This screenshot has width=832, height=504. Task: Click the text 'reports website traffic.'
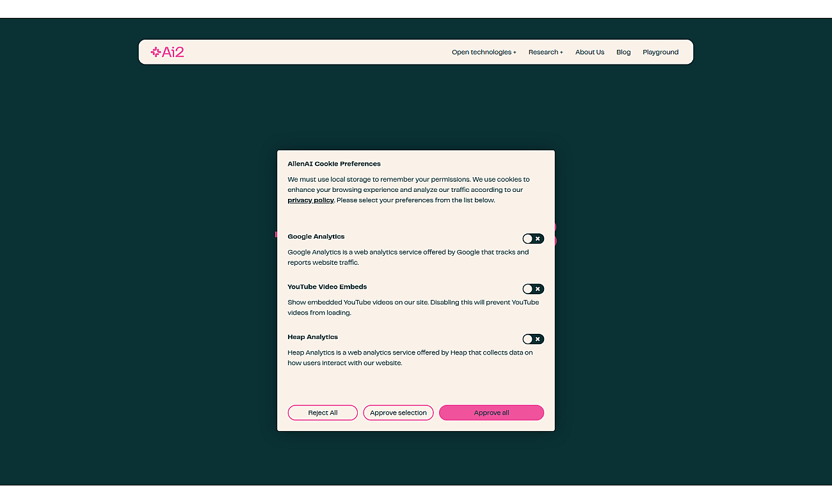[323, 263]
